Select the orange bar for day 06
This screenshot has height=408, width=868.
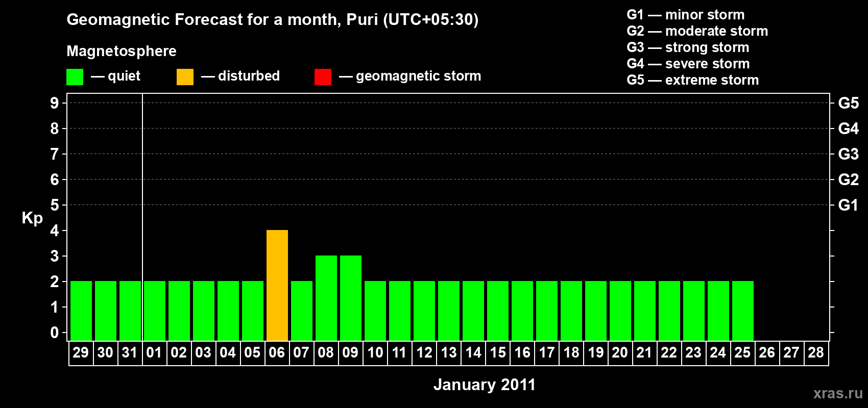coord(277,285)
